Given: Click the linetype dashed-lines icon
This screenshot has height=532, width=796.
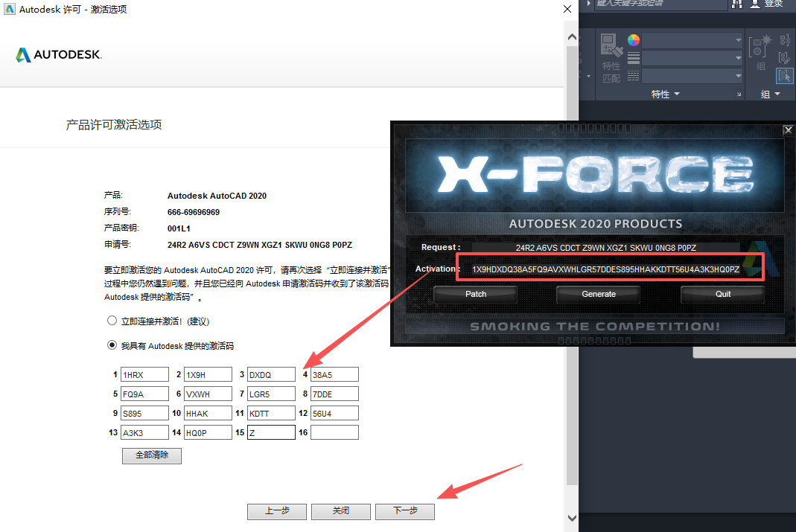Looking at the screenshot, I should coord(634,77).
